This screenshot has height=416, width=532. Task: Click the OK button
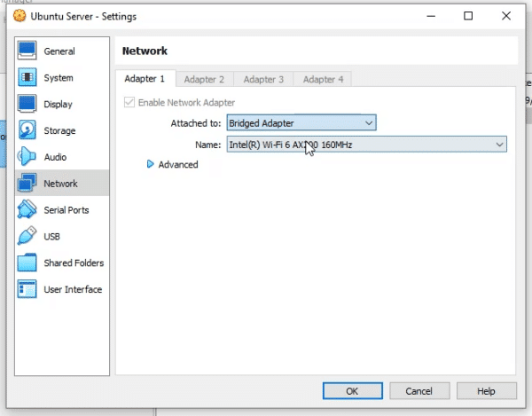[352, 390]
